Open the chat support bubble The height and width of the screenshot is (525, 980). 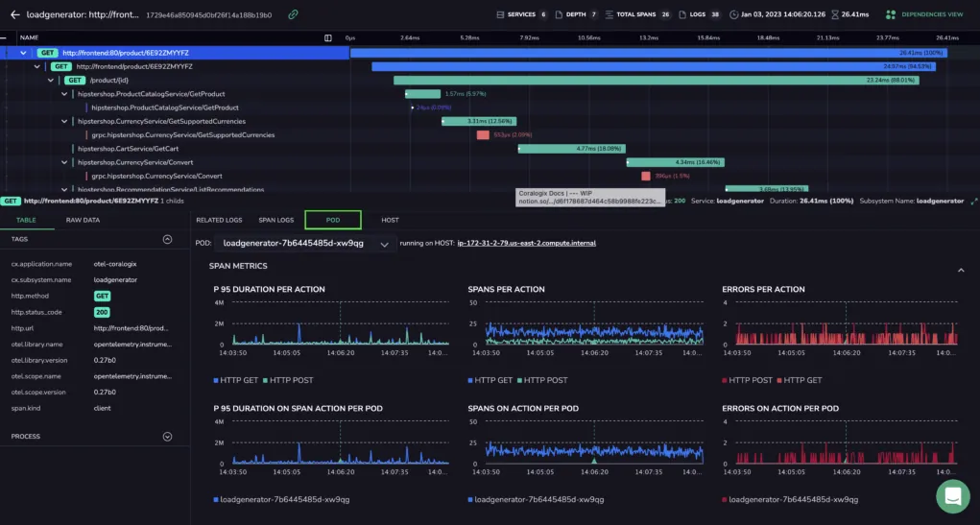click(952, 496)
